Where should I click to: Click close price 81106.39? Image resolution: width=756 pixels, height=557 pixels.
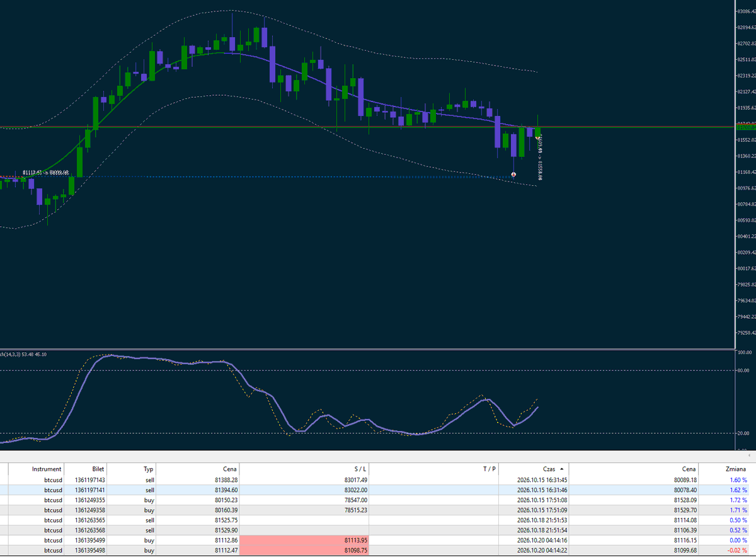pyautogui.click(x=685, y=530)
